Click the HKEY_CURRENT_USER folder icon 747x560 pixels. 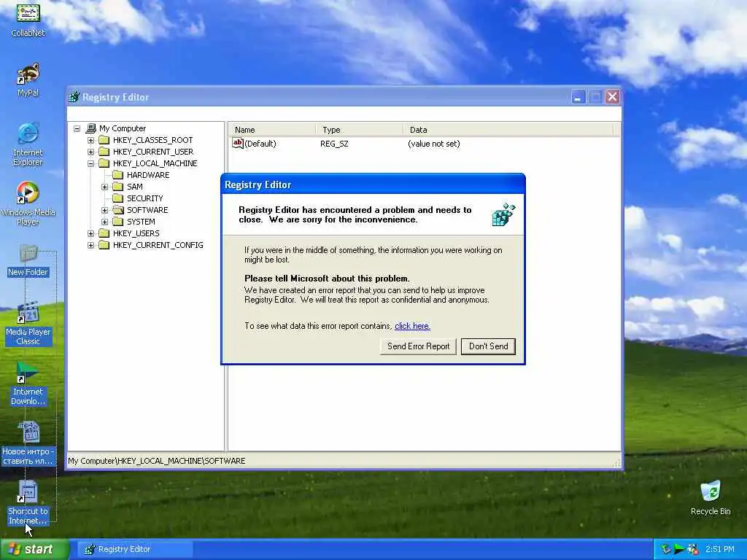click(x=104, y=152)
